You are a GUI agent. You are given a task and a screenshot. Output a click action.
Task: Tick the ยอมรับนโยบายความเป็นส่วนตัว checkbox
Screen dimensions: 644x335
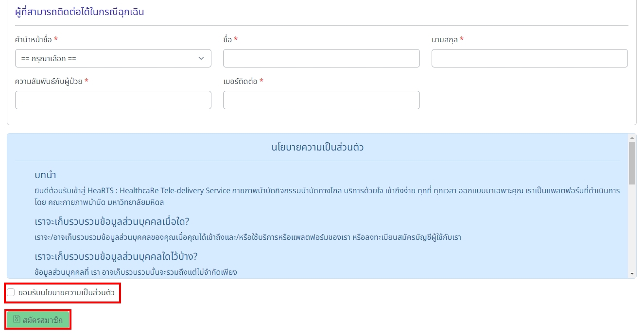pos(11,292)
